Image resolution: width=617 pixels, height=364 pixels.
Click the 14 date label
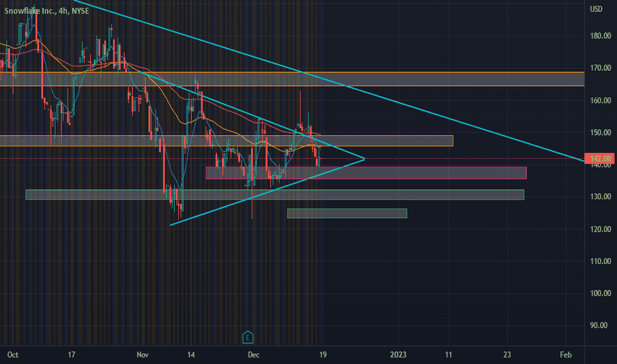coord(191,355)
